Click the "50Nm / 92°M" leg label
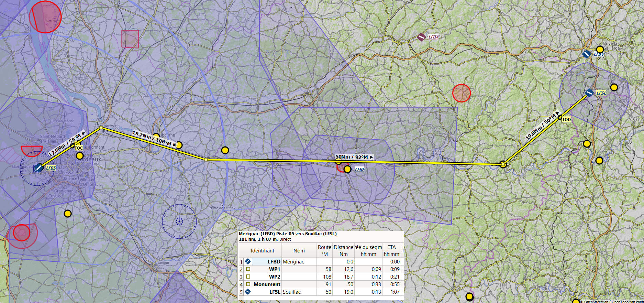The height and width of the screenshot is (303, 644). coord(354,157)
